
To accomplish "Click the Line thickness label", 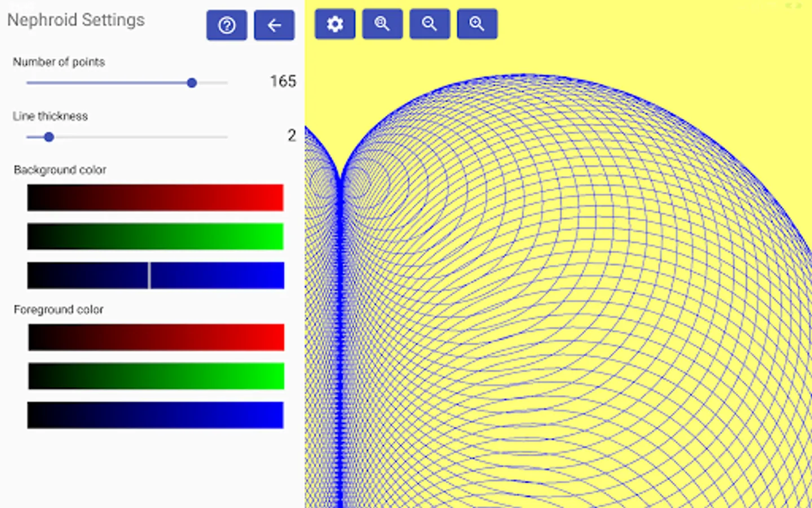I will (50, 116).
